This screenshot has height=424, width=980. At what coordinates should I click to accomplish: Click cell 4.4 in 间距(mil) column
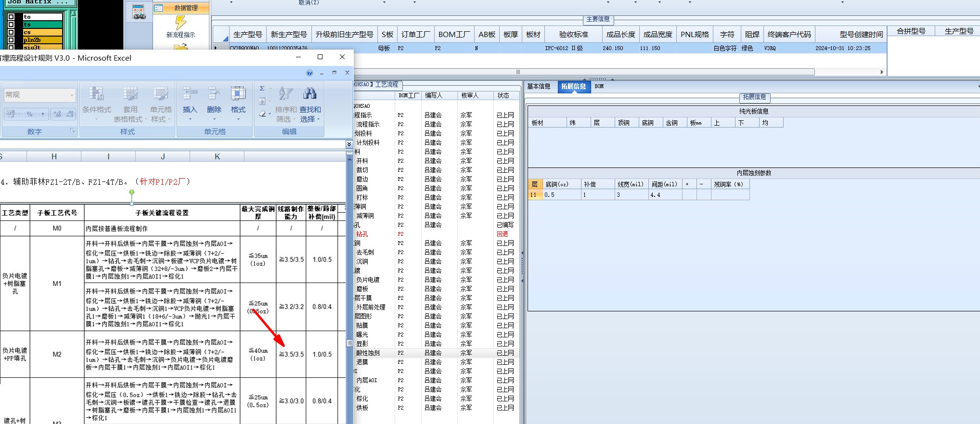click(665, 195)
